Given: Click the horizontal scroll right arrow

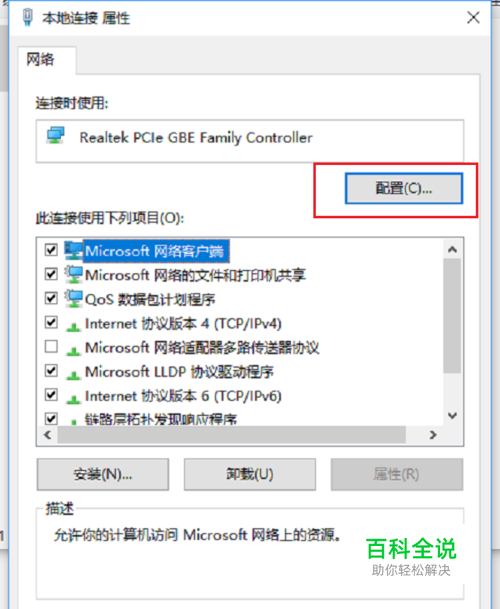Looking at the screenshot, I should [x=433, y=435].
